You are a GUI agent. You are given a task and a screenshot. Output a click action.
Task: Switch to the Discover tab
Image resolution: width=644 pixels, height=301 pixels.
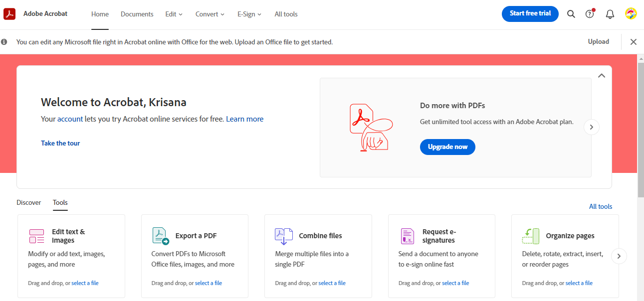coord(29,202)
